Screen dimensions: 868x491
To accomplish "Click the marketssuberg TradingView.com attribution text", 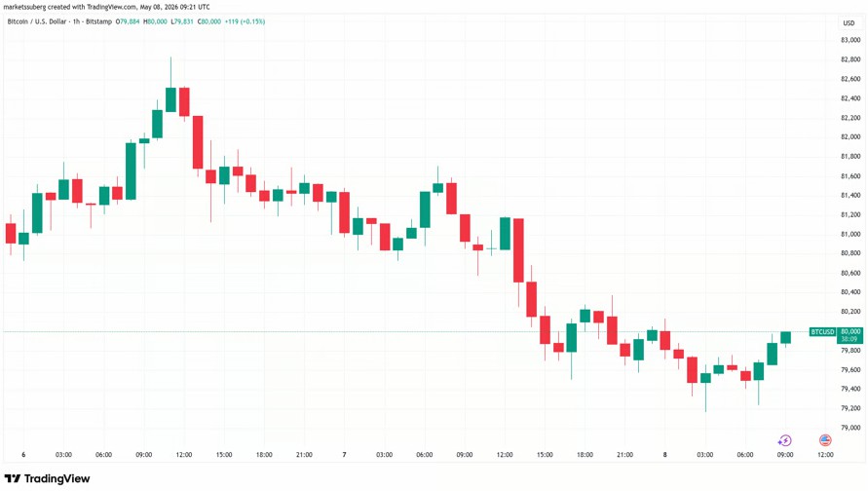I will click(106, 7).
